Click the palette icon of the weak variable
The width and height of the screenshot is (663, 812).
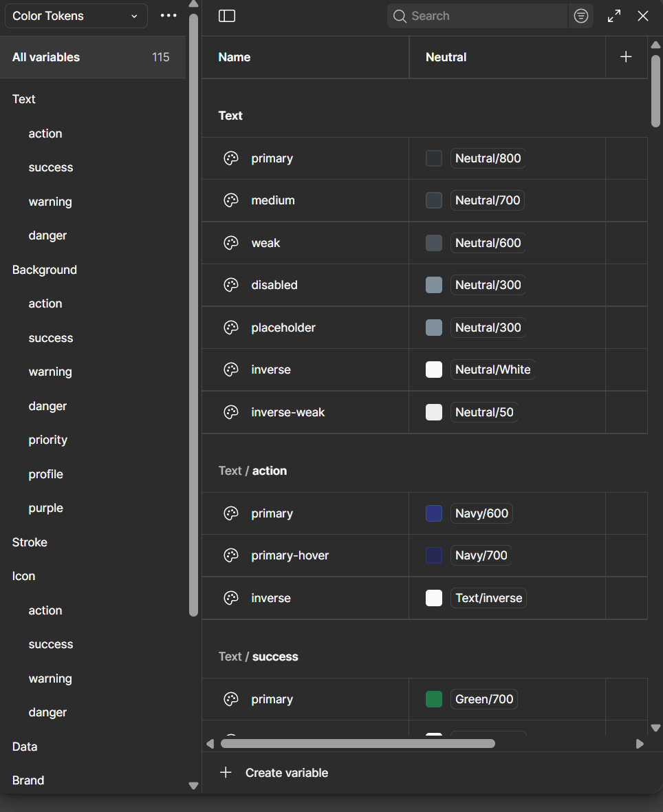click(x=231, y=243)
